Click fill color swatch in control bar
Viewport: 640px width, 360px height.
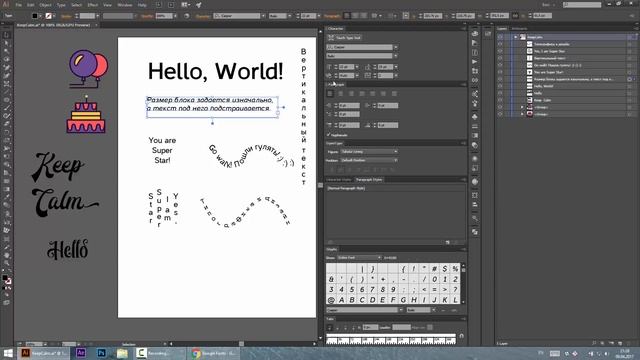[x=35, y=16]
